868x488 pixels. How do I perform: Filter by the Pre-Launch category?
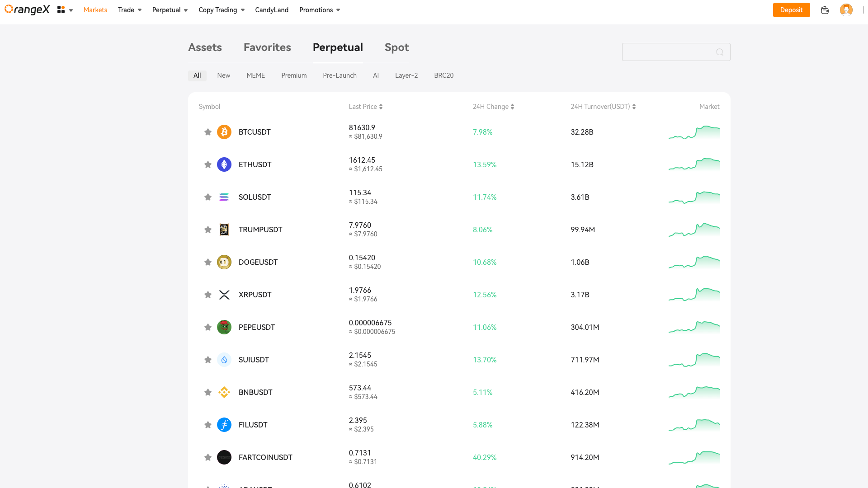[340, 75]
